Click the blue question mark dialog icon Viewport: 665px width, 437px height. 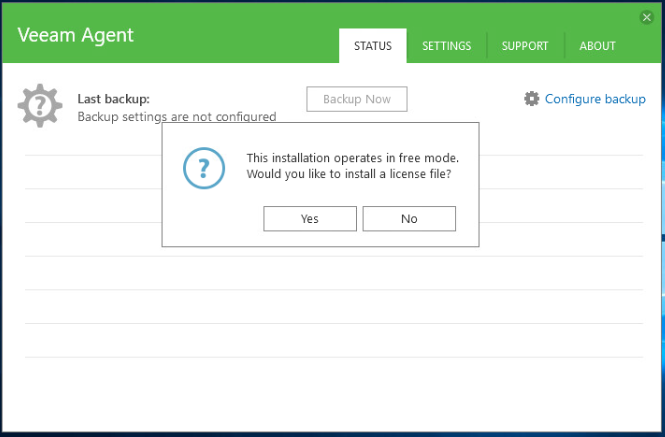pyautogui.click(x=204, y=168)
